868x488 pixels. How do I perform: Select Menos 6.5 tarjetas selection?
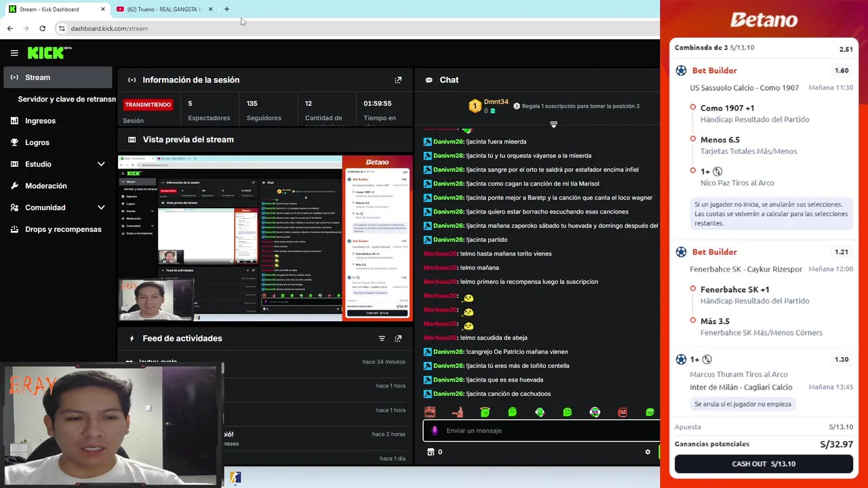point(720,140)
